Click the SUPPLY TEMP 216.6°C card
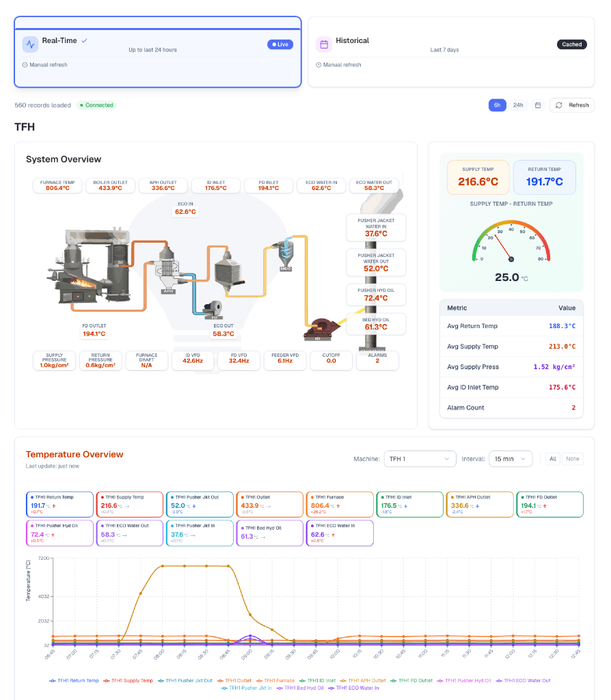This screenshot has width=611, height=700. tap(478, 177)
